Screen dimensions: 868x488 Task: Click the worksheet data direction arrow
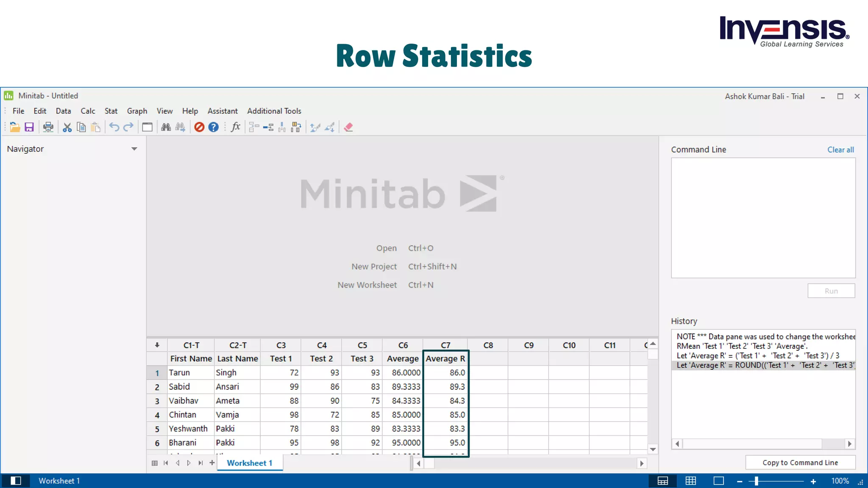pyautogui.click(x=157, y=345)
